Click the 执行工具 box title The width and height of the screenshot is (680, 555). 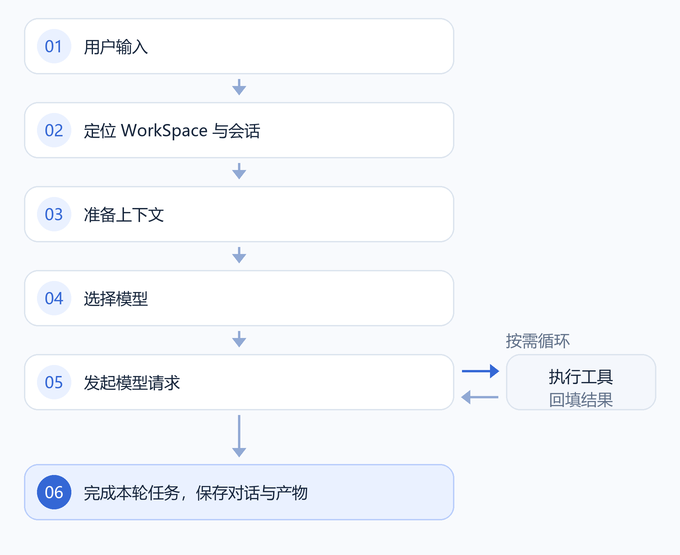581,377
